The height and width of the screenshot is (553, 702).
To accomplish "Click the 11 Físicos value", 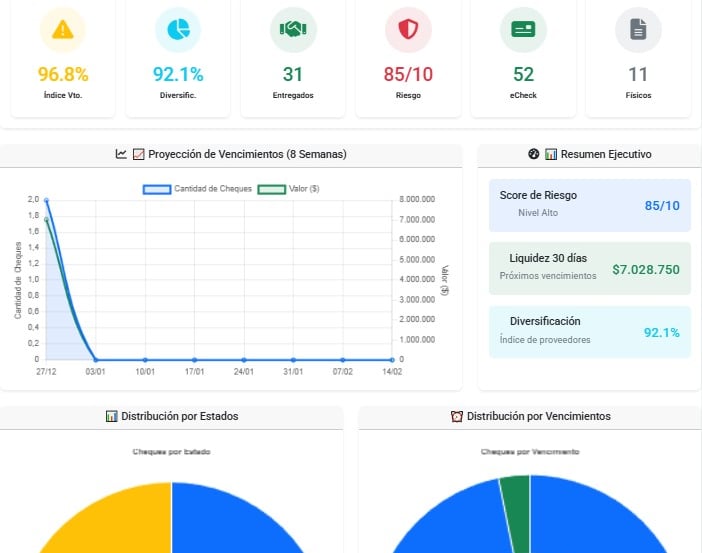I will coord(638,74).
